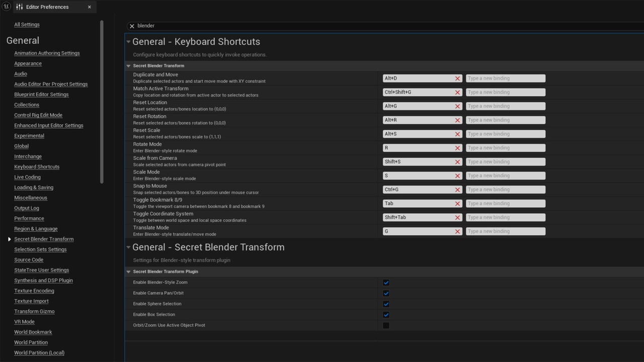644x362 pixels.
Task: Open Enhanced Input Editor Settings
Action: pyautogui.click(x=49, y=126)
